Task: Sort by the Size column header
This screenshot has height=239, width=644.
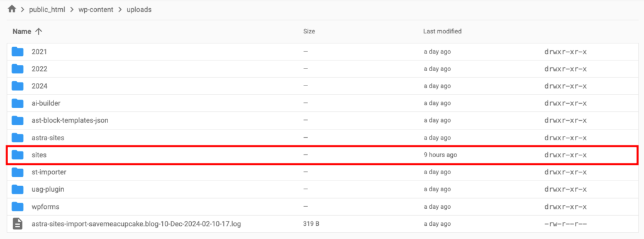Action: click(x=309, y=31)
